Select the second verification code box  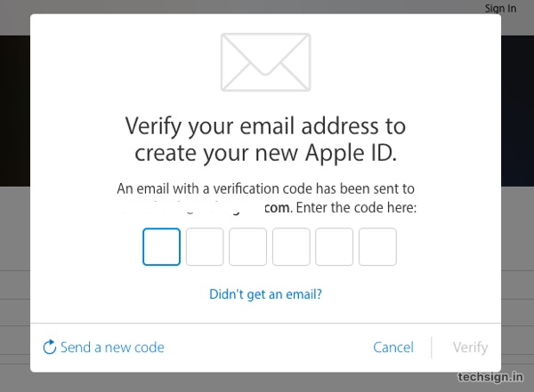point(205,247)
